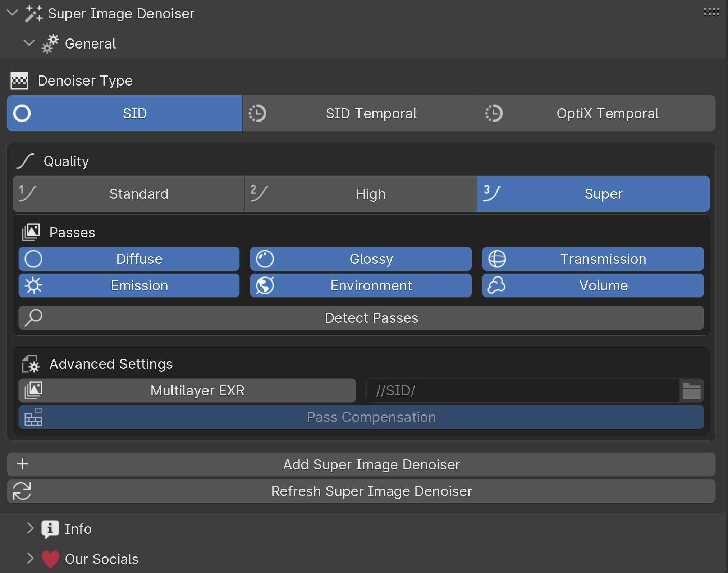Collapse the General section
Image resolution: width=728 pixels, height=573 pixels.
[29, 43]
